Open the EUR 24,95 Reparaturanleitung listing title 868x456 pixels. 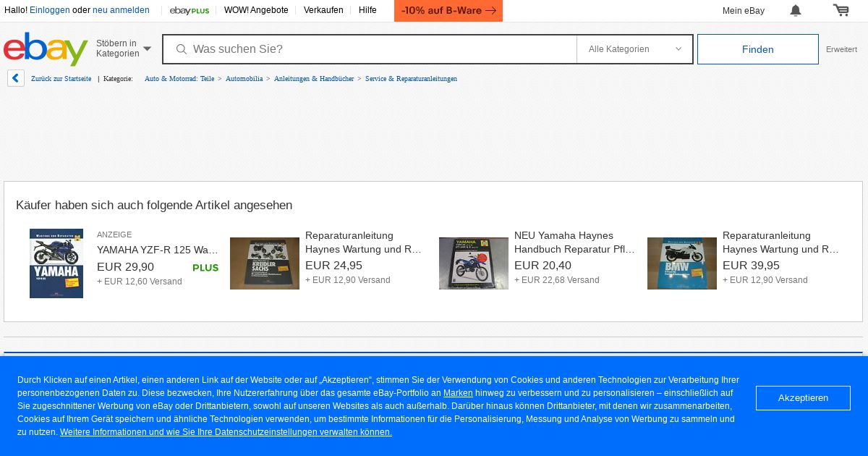(363, 242)
